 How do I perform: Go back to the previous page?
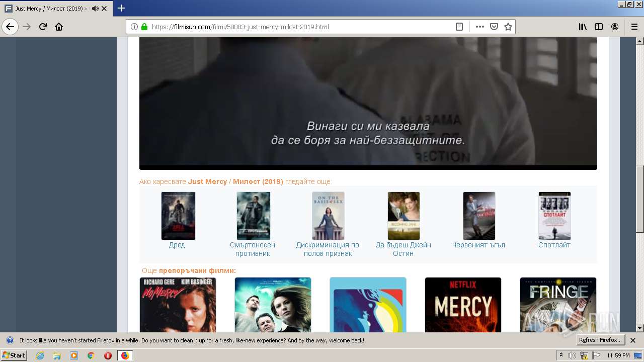coord(10,27)
